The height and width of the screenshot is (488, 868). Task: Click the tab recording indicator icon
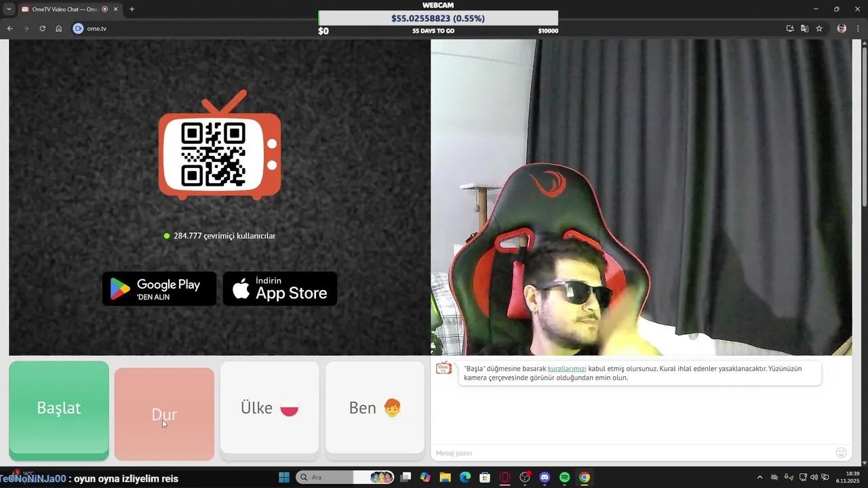(104, 9)
